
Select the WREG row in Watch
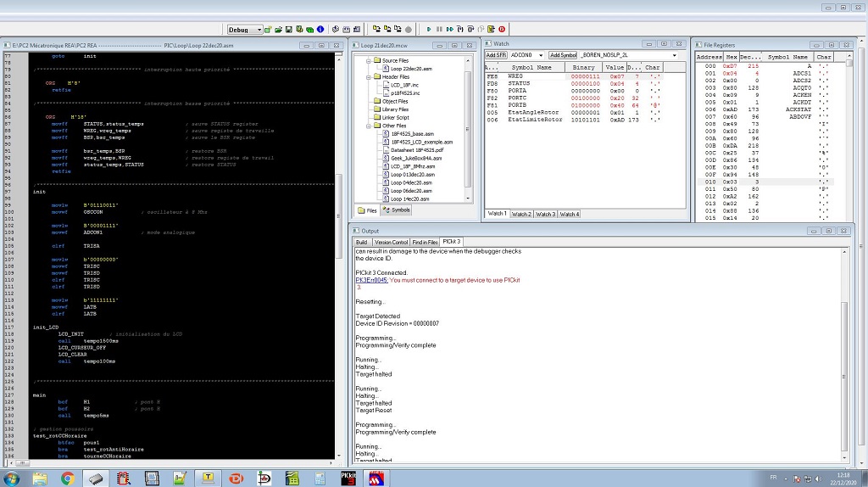(x=574, y=76)
